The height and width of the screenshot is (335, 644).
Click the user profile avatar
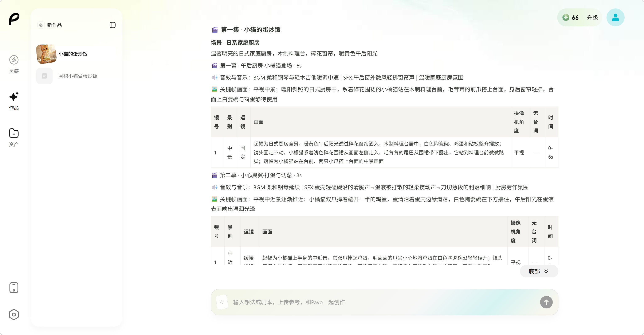tap(615, 18)
